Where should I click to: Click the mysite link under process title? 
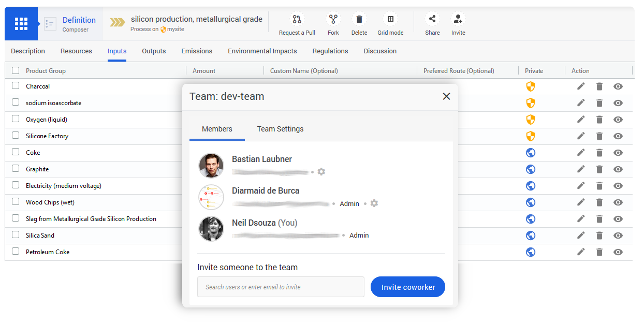coord(175,30)
